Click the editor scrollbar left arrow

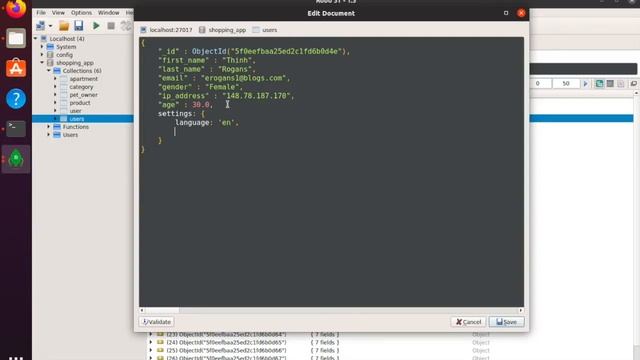point(142,310)
